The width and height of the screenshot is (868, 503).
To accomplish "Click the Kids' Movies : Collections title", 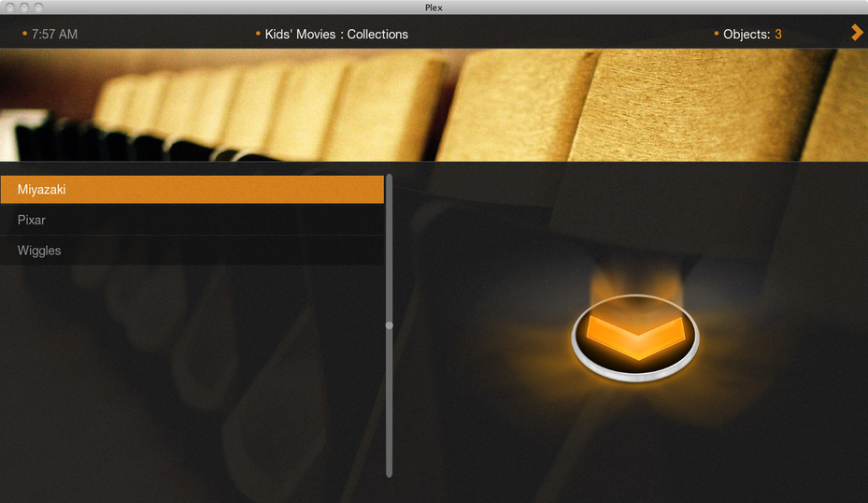I will (336, 35).
